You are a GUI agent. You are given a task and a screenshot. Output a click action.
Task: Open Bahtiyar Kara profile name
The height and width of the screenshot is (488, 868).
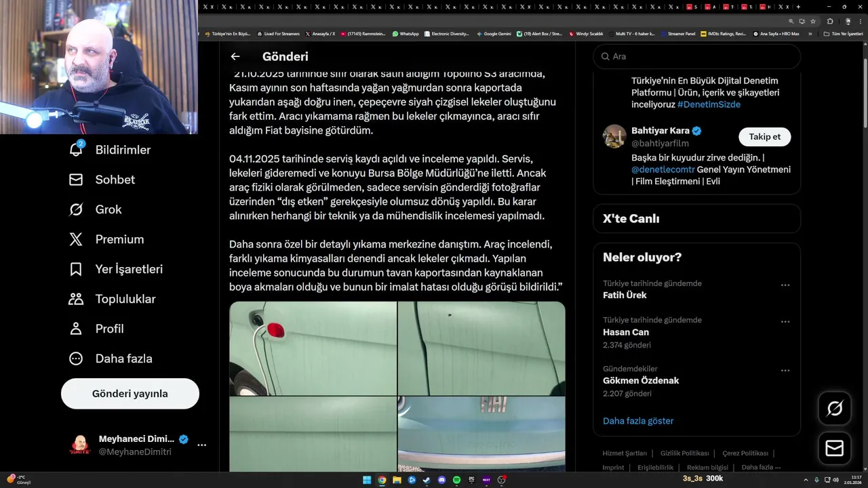tap(660, 131)
